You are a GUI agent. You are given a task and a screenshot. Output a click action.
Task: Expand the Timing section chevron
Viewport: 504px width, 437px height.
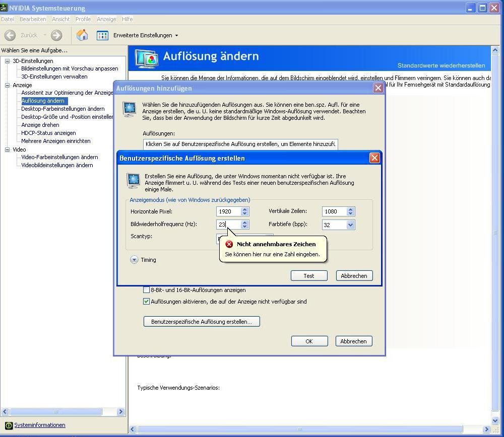[134, 260]
